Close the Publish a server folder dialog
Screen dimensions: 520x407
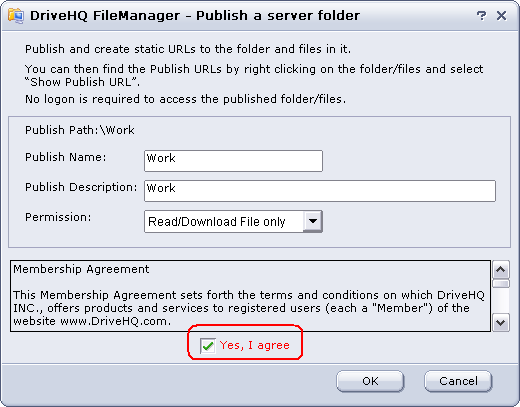501,16
